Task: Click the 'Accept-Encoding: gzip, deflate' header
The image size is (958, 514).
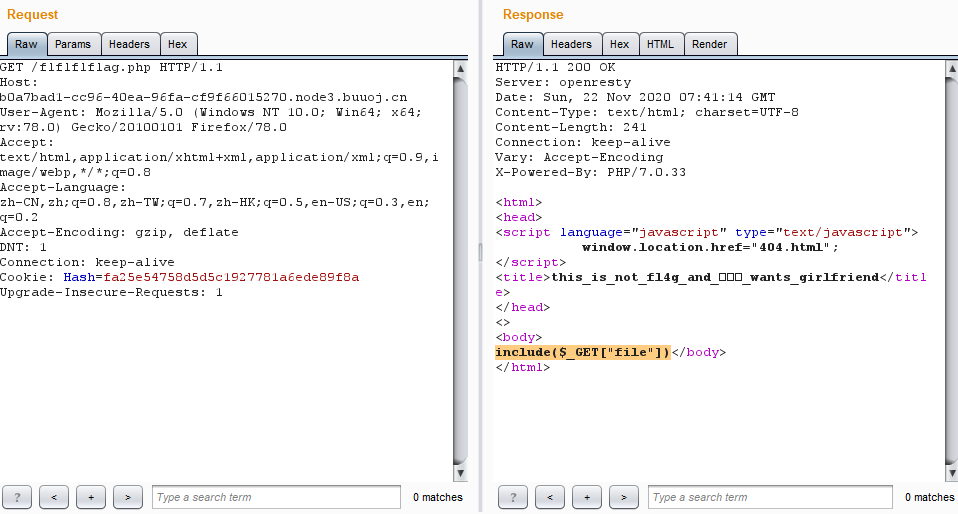Action: pos(119,232)
